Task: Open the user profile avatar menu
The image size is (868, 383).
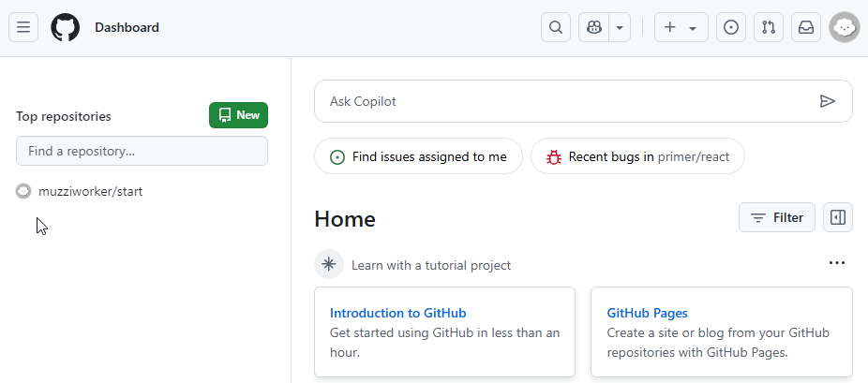Action: point(845,27)
